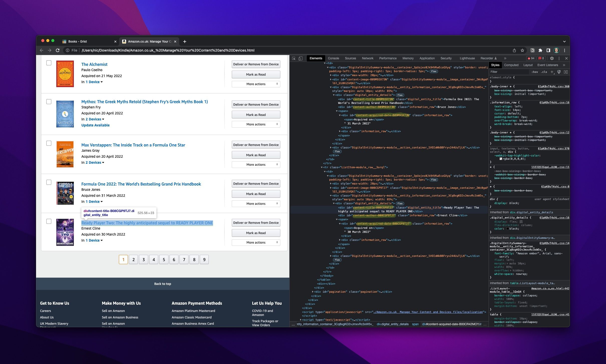Open DevTools settings gear
This screenshot has width=606, height=364.
552,58
